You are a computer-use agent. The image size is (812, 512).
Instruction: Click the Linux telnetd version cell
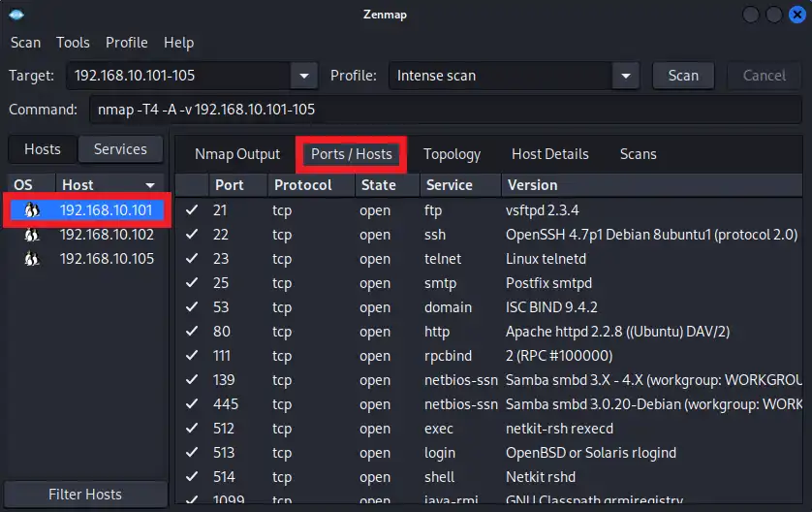click(546, 259)
